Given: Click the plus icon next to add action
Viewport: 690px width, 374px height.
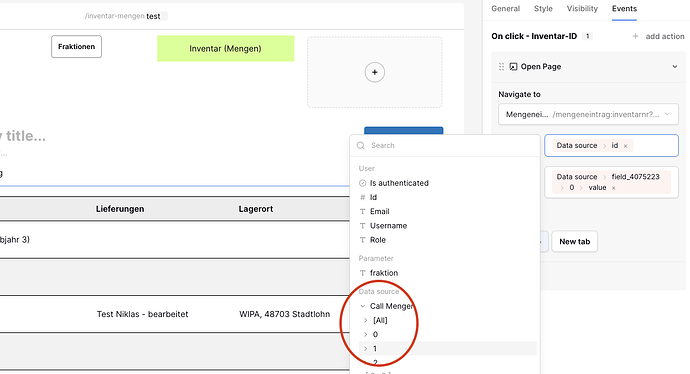Looking at the screenshot, I should [x=635, y=37].
